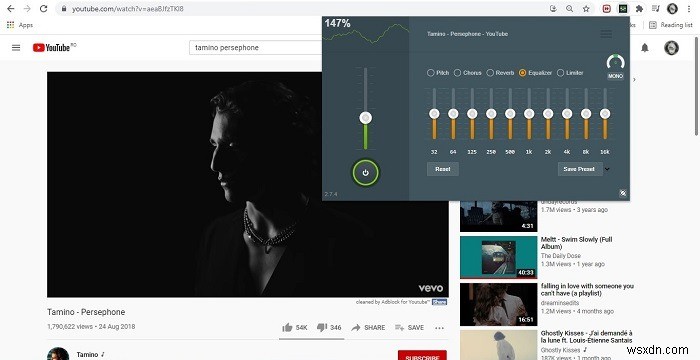Reload the page
This screenshot has width=700, height=360.
[43, 8]
